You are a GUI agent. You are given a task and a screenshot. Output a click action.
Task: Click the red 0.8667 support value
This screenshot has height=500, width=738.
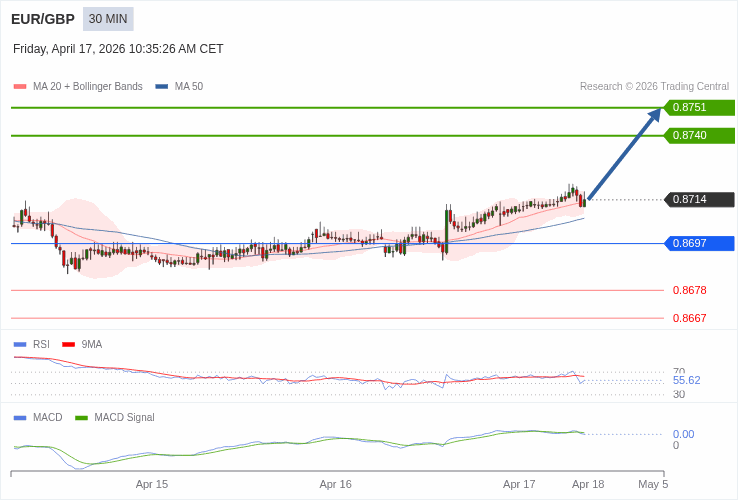click(x=690, y=318)
